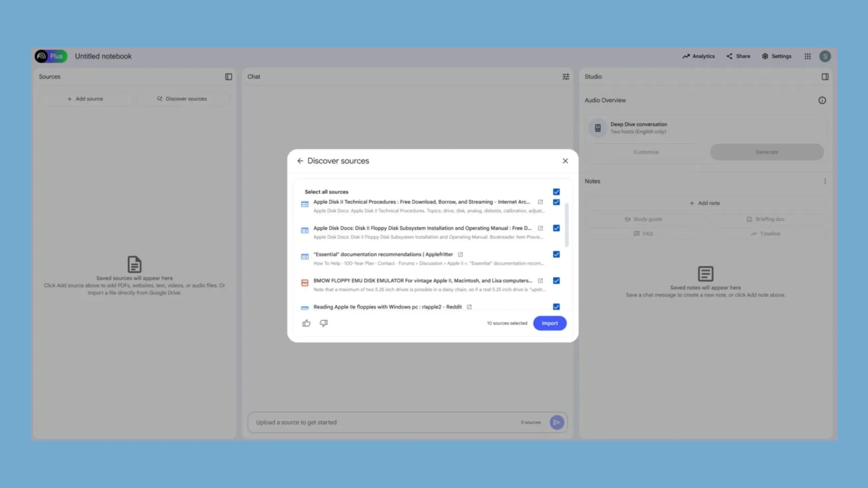The image size is (868, 488).
Task: Open Reddit r/apple2 source external link icon
Action: 469,307
